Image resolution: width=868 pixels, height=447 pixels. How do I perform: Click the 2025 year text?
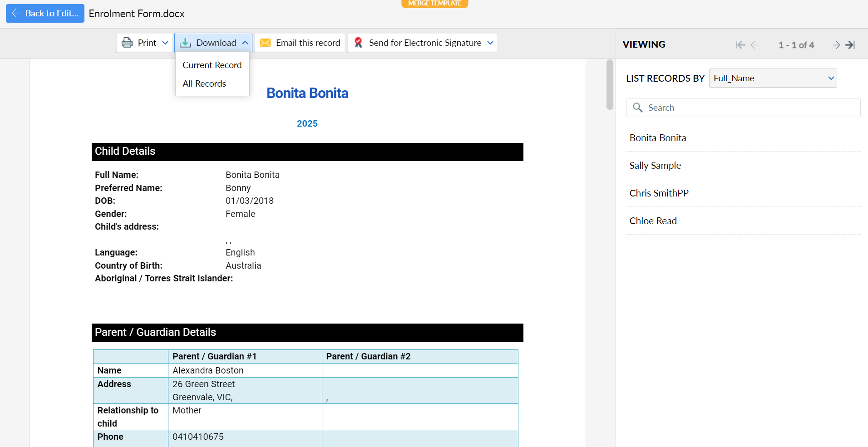(307, 123)
